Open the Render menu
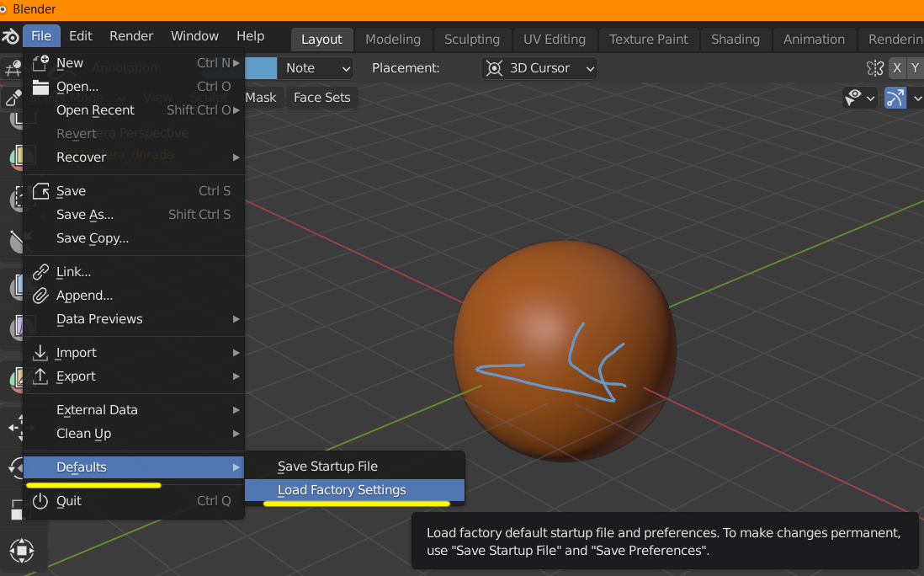Image resolution: width=924 pixels, height=576 pixels. 131,36
